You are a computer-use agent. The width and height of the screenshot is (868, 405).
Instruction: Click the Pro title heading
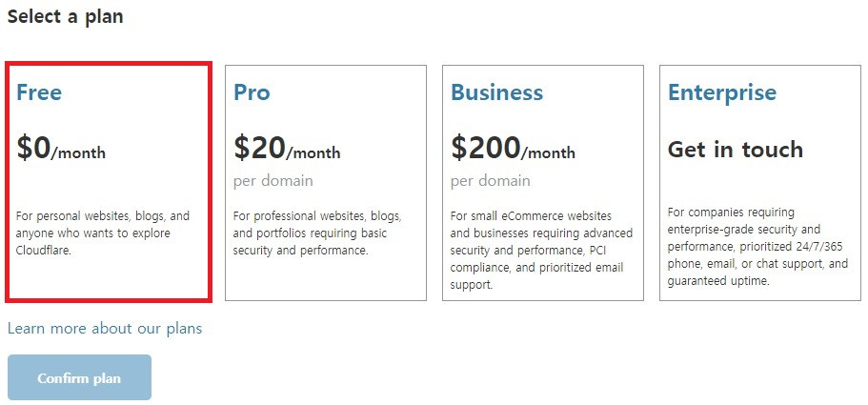click(252, 92)
